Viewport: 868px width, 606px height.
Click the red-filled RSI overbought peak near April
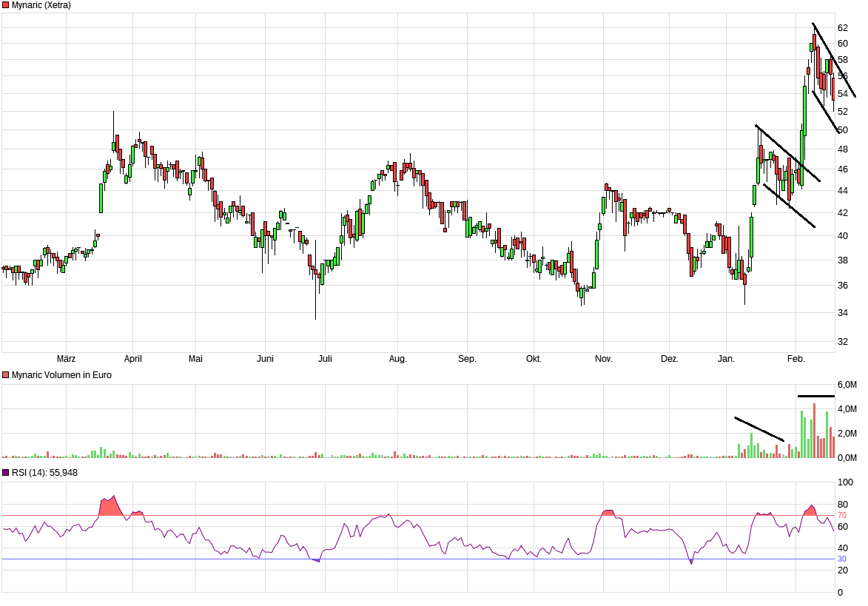point(110,507)
